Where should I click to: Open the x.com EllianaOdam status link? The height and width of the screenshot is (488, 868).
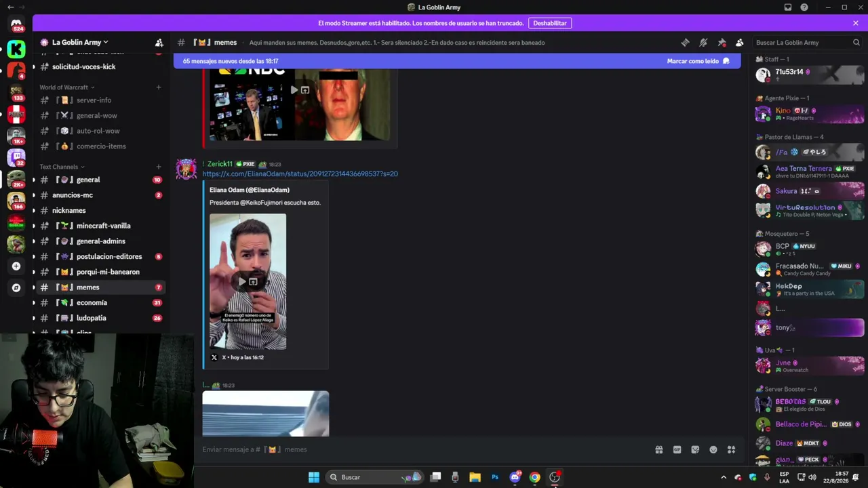(x=300, y=174)
